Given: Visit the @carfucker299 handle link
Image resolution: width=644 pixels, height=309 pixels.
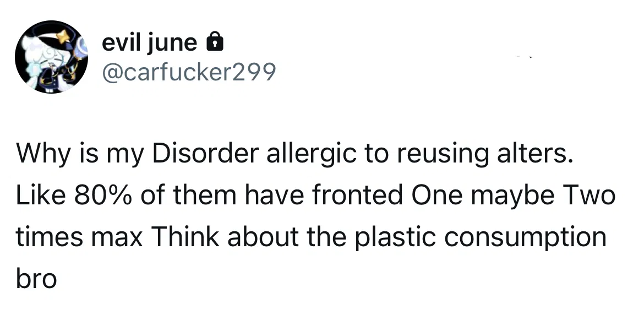Looking at the screenshot, I should pos(189,73).
